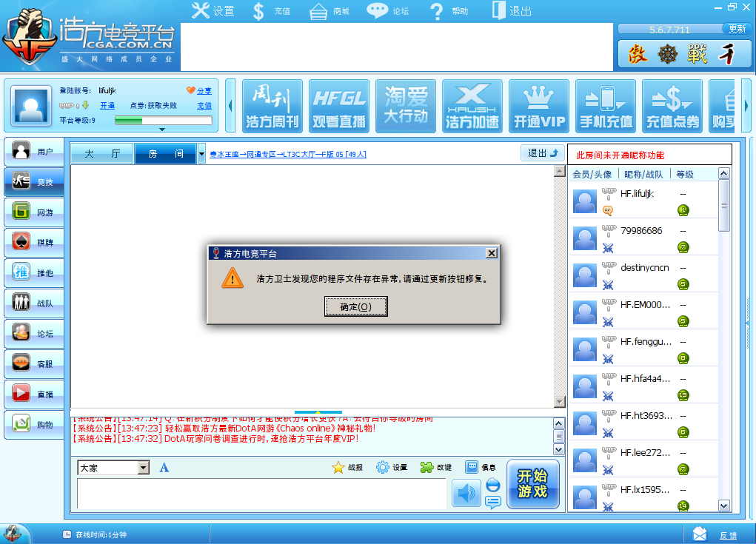Open 浩方周刊 weekly tile
The image size is (756, 544).
[x=272, y=106]
